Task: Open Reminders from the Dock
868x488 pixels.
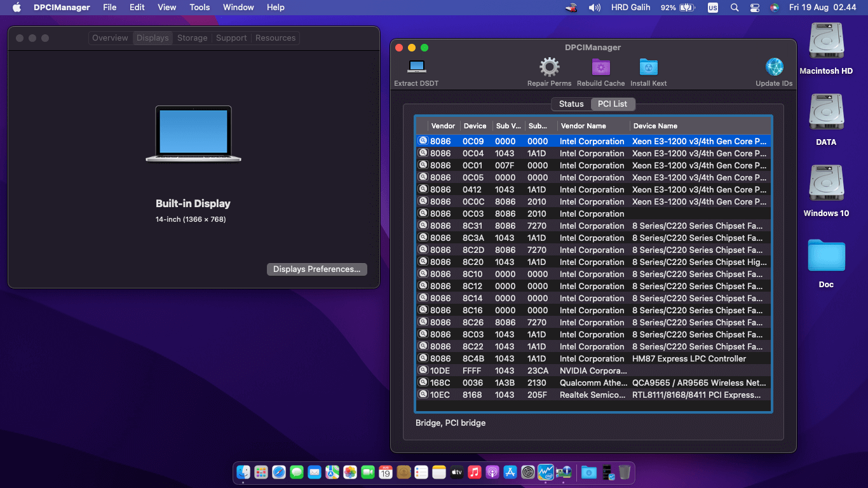Action: pos(421,472)
